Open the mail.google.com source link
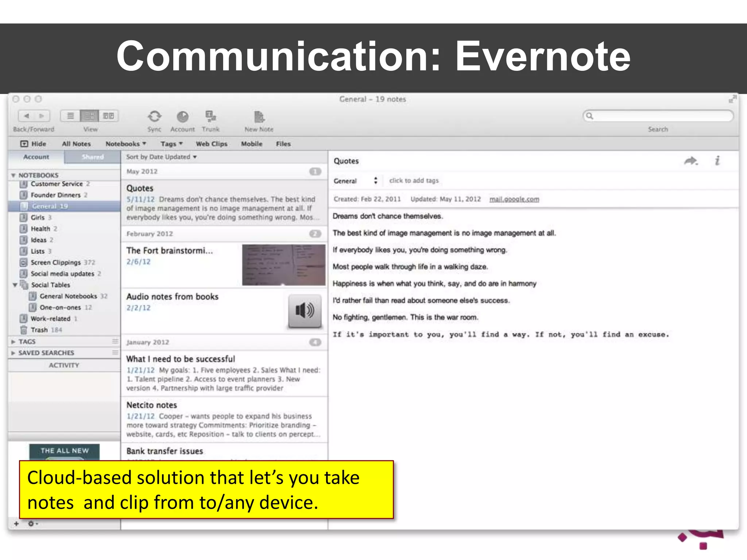747x560 pixels. pyautogui.click(x=514, y=199)
